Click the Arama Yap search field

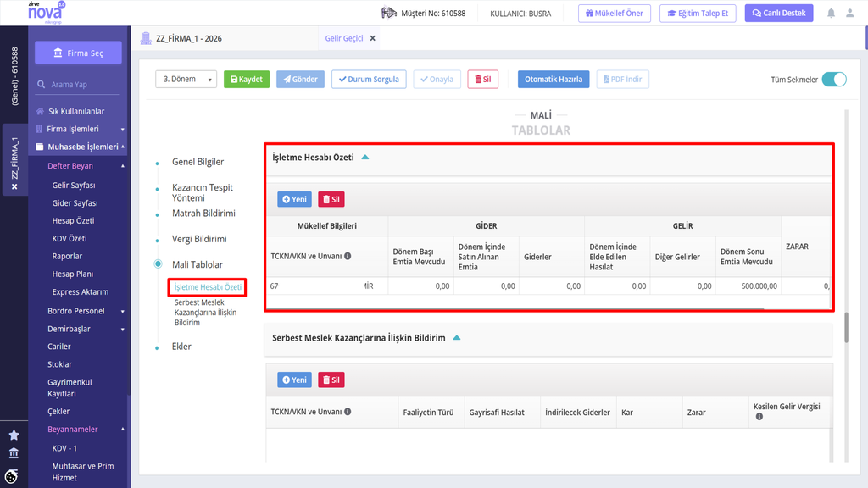coord(78,85)
